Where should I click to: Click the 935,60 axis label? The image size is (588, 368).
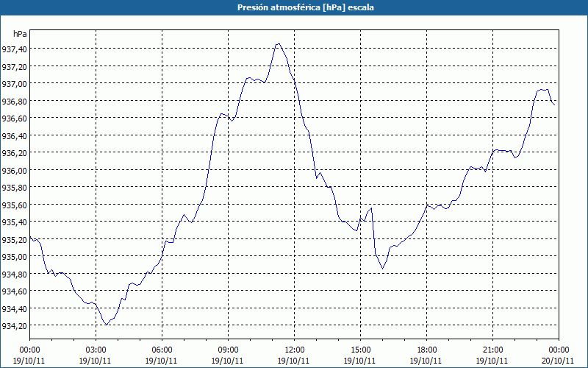point(14,205)
